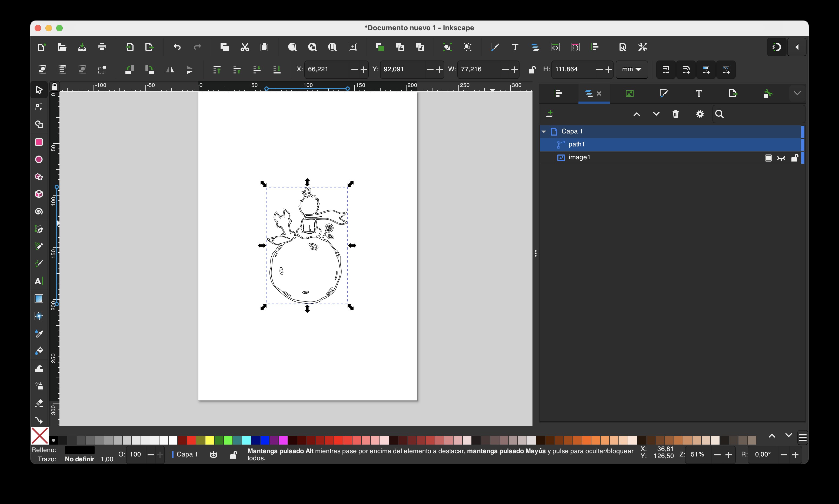Delete selected layer with trash icon
The height and width of the screenshot is (504, 839).
pyautogui.click(x=675, y=114)
